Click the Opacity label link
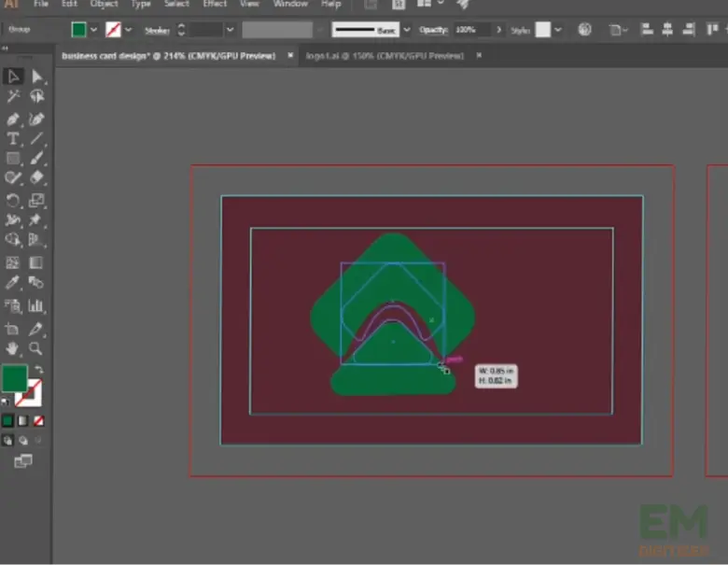Image resolution: width=728 pixels, height=565 pixels. click(434, 30)
